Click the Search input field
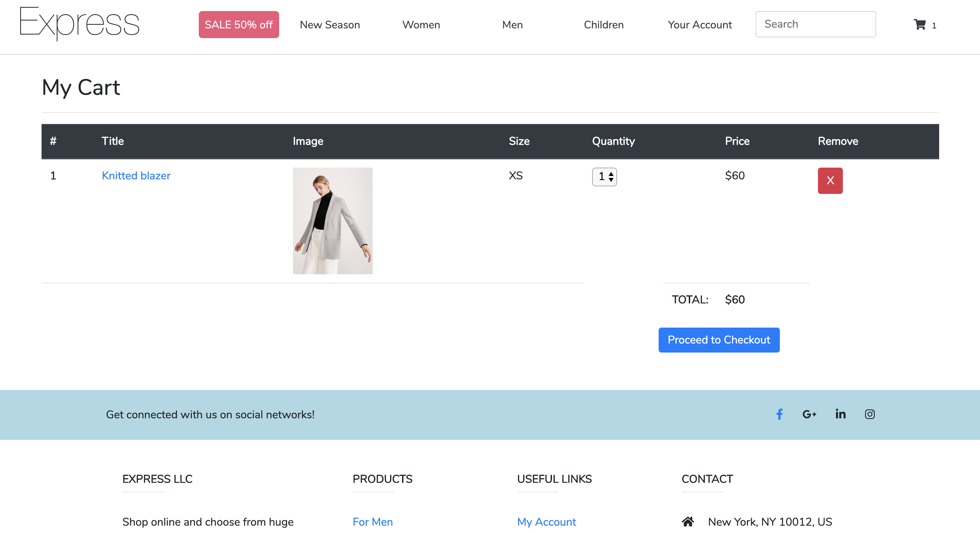 click(815, 24)
